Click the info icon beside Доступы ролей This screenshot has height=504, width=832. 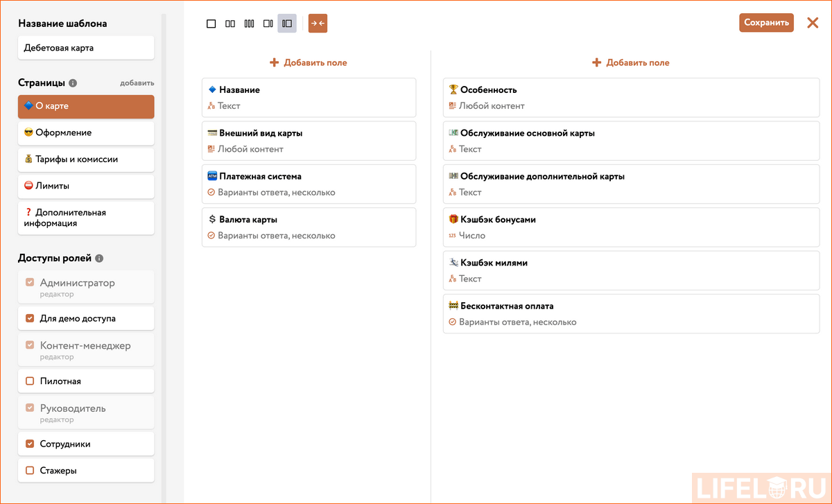pyautogui.click(x=98, y=258)
